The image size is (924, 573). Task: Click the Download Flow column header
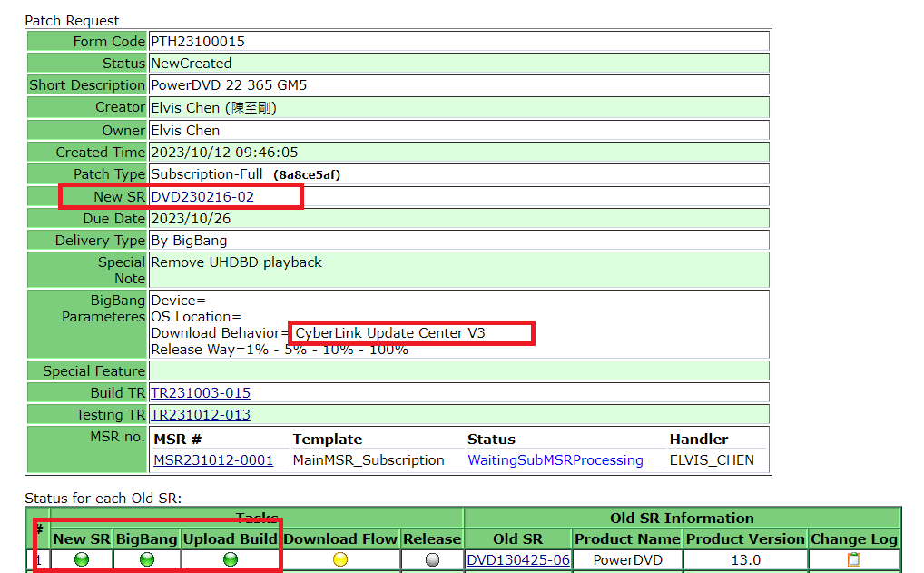pyautogui.click(x=340, y=538)
